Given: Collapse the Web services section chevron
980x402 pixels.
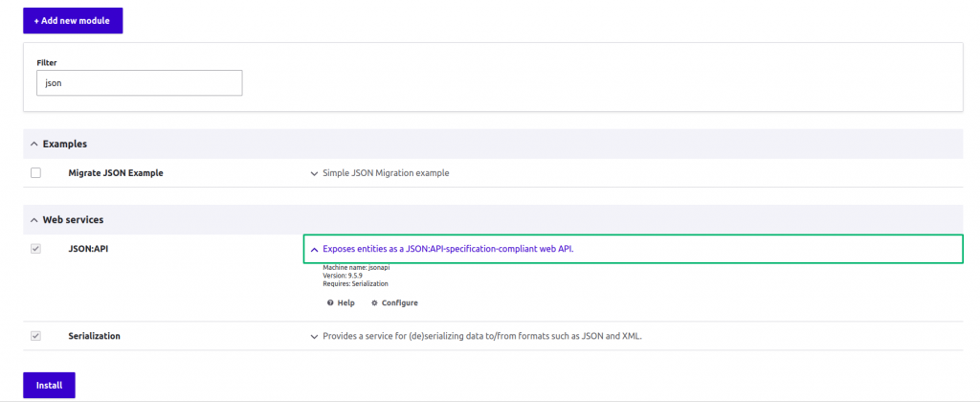Looking at the screenshot, I should (34, 220).
